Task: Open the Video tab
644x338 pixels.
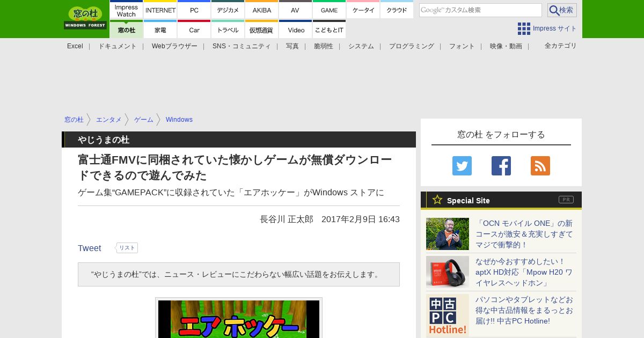Action: click(295, 29)
